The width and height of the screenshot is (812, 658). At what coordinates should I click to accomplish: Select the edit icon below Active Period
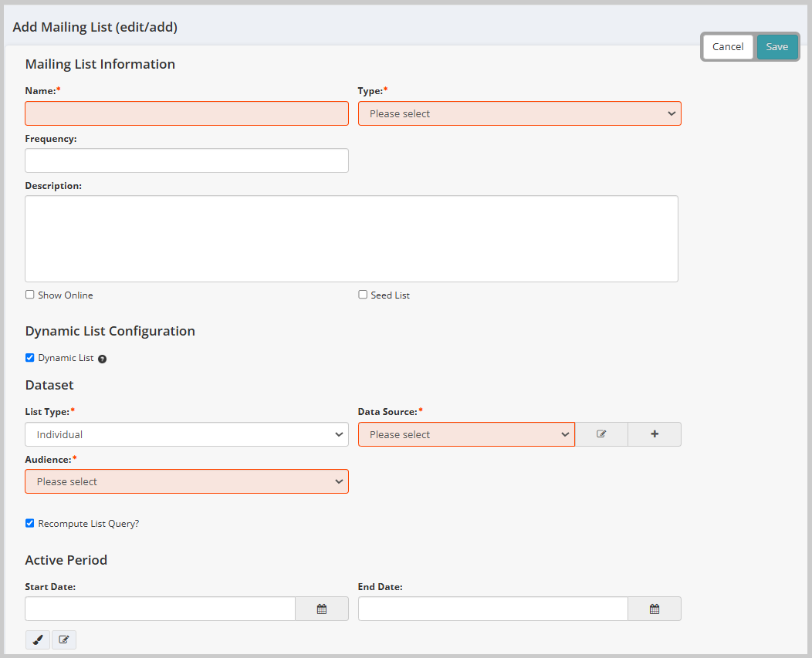click(64, 639)
